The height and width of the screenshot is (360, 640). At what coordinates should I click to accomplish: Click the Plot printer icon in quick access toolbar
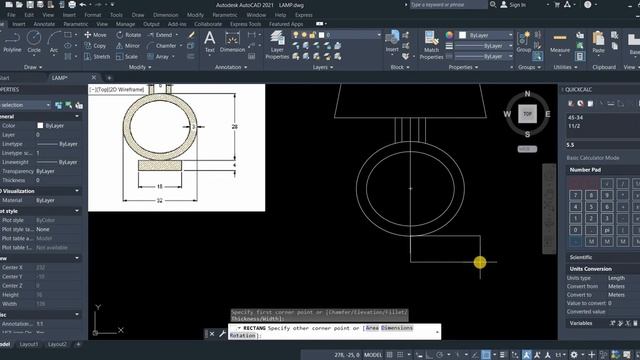coord(72,4)
